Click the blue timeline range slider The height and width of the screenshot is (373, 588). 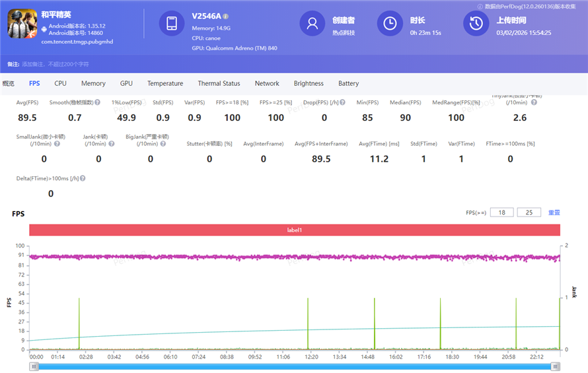click(x=294, y=366)
